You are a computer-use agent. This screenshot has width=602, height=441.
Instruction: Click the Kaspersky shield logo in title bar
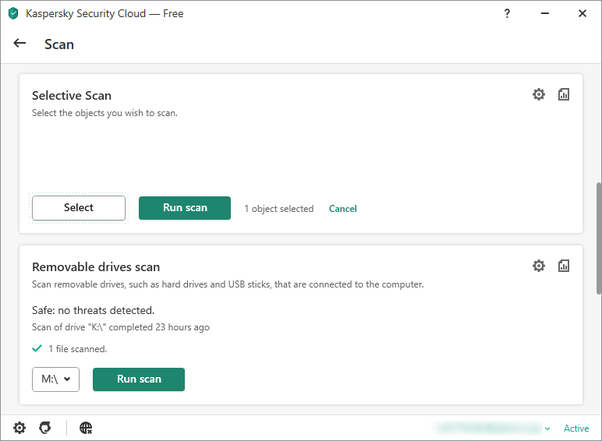click(x=13, y=13)
